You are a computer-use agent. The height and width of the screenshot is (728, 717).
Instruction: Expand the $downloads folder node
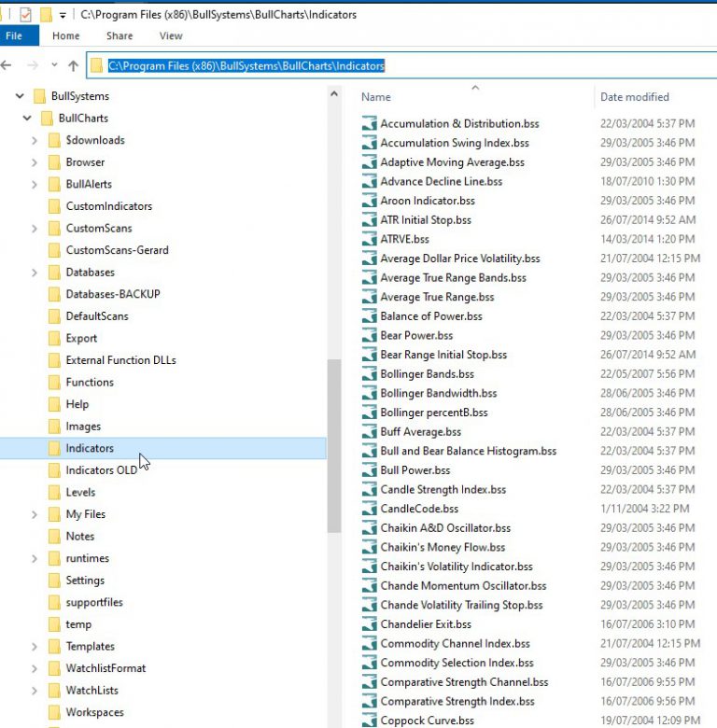pos(35,140)
